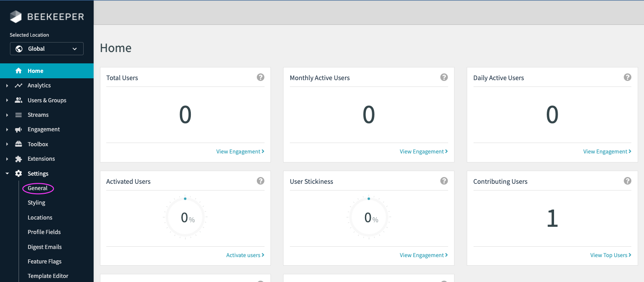644x282 pixels.
Task: Follow the Activate users link
Action: 245,255
